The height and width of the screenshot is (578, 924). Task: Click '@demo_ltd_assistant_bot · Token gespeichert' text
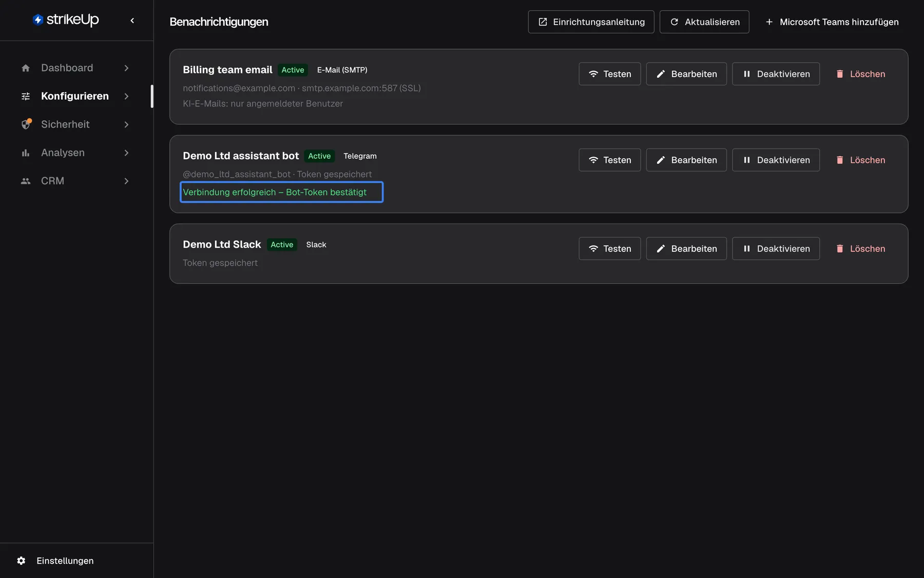[x=277, y=175]
